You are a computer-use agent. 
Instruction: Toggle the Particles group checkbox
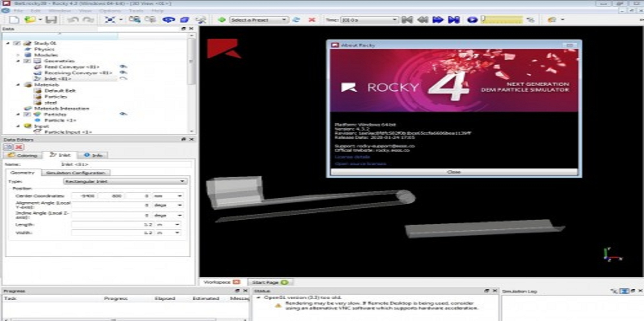pos(28,114)
